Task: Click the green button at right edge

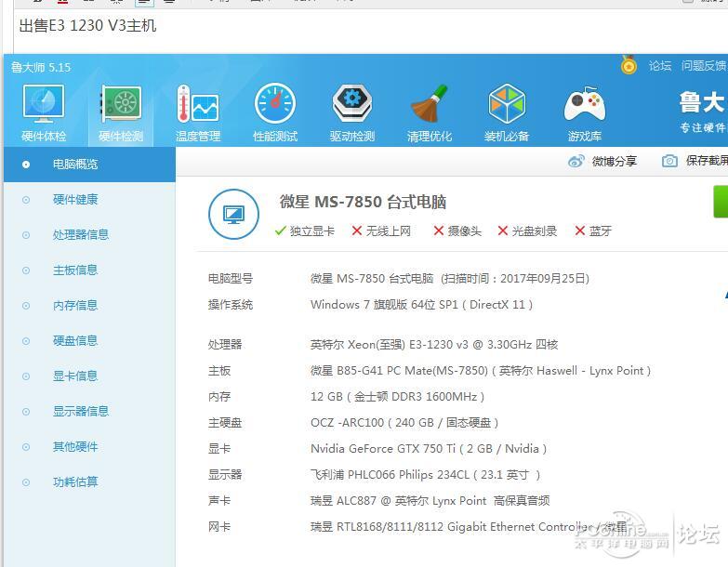Action: tap(721, 202)
